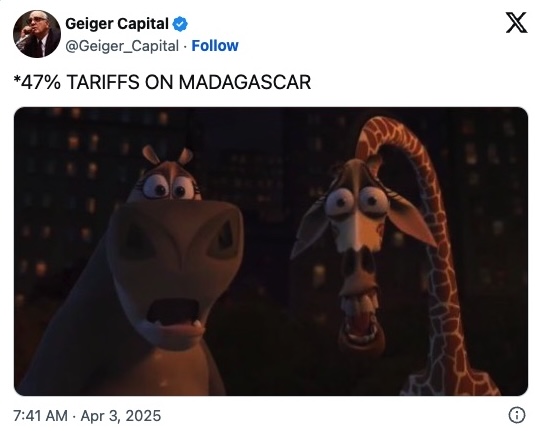Image resolution: width=535 pixels, height=431 pixels.
Task: Click the blue verified badge
Action: coord(180,24)
